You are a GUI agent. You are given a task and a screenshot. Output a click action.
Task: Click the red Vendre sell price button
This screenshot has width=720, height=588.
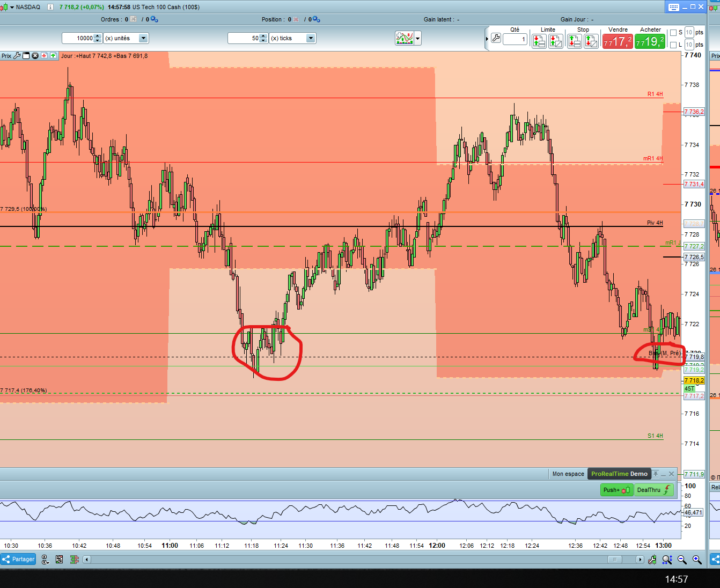[618, 41]
